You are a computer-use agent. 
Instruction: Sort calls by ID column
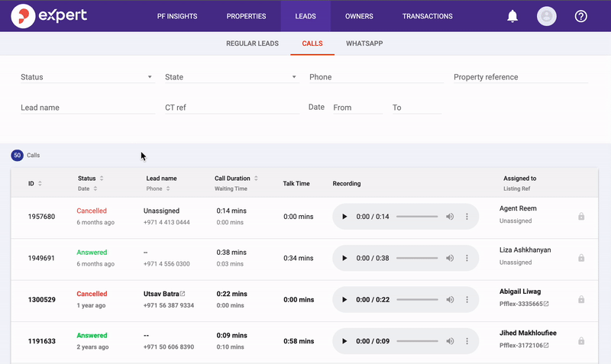pyautogui.click(x=40, y=183)
